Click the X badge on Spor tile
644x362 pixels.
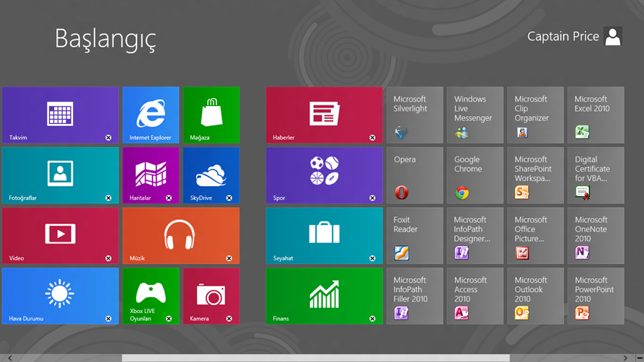coord(373,198)
